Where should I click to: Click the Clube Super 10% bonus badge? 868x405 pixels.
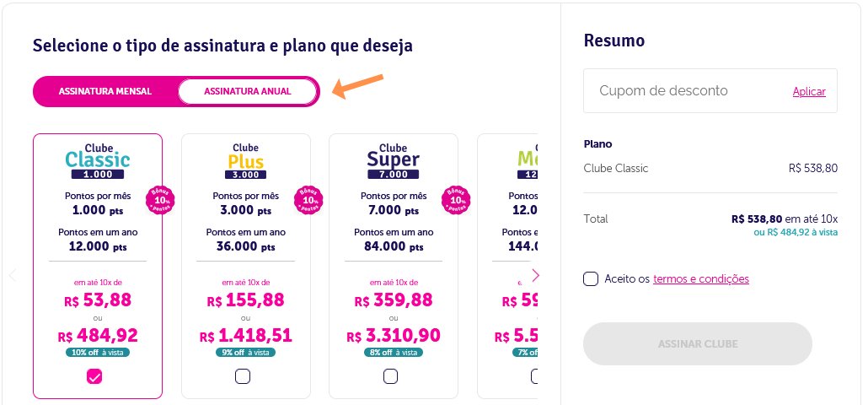tap(456, 201)
